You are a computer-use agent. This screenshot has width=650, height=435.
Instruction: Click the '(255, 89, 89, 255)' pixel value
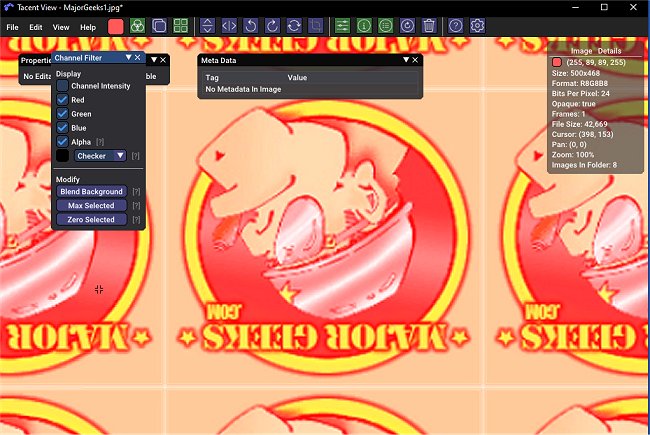click(x=596, y=63)
